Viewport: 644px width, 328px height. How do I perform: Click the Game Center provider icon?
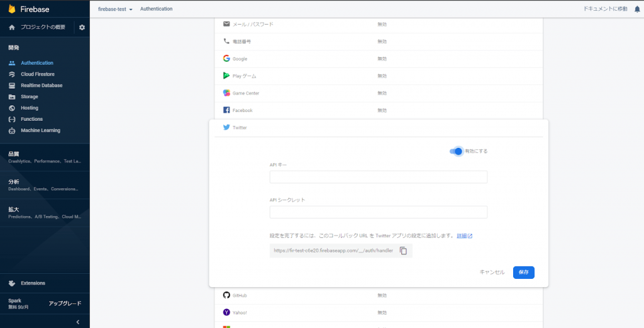pos(226,93)
